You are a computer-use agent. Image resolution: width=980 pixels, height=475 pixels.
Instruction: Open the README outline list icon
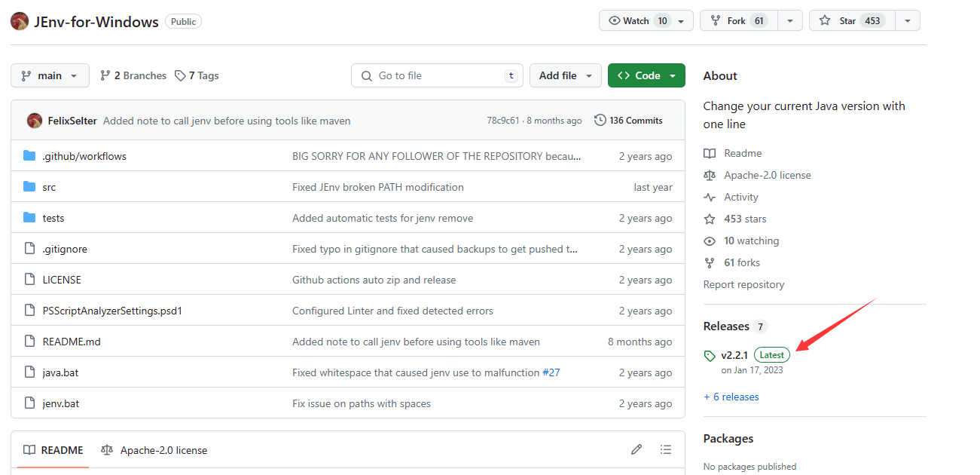click(666, 449)
